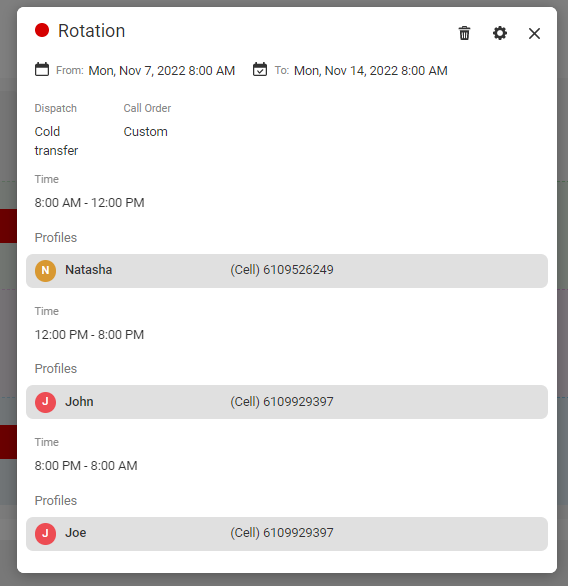This screenshot has height=586, width=568.
Task: Click the From calendar icon
Action: click(x=42, y=70)
